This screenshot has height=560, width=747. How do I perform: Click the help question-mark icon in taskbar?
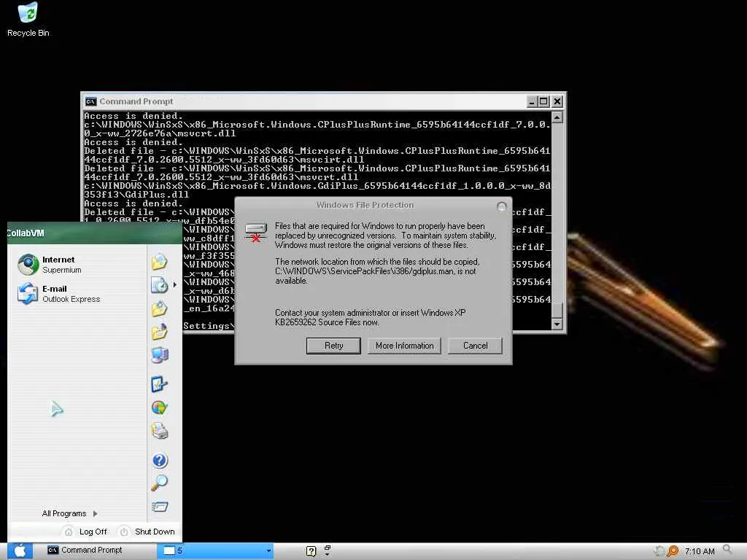tap(311, 551)
